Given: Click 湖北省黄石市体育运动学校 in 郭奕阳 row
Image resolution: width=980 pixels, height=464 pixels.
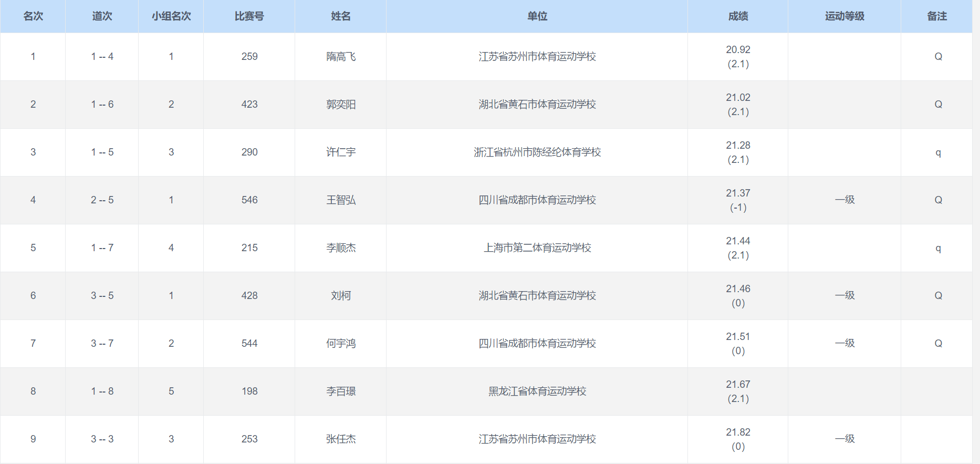Looking at the screenshot, I should pos(537,105).
